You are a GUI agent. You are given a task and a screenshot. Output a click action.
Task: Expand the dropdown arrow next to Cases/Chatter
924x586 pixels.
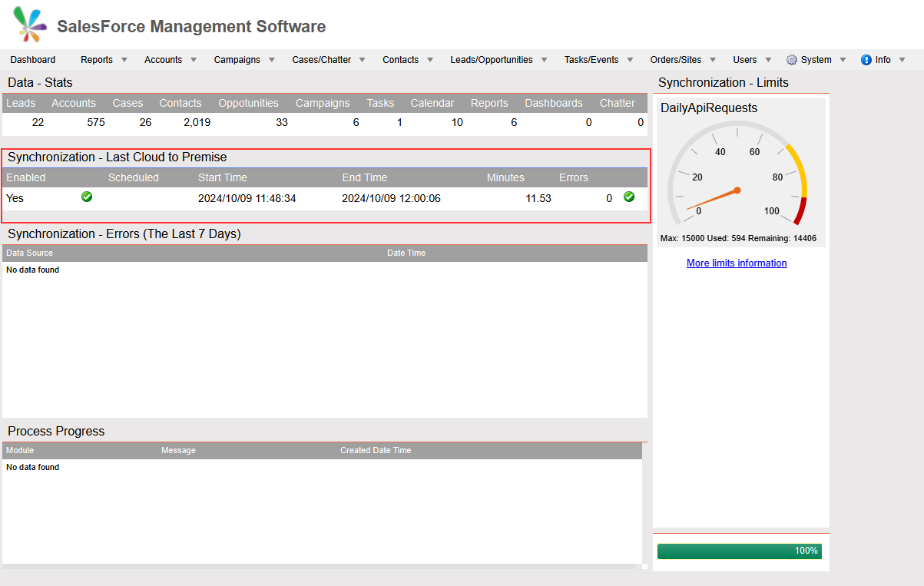click(363, 60)
